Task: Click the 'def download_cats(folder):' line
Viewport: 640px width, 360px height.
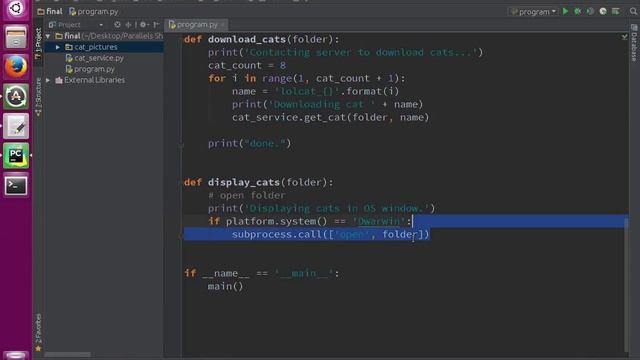Action: tap(261, 39)
